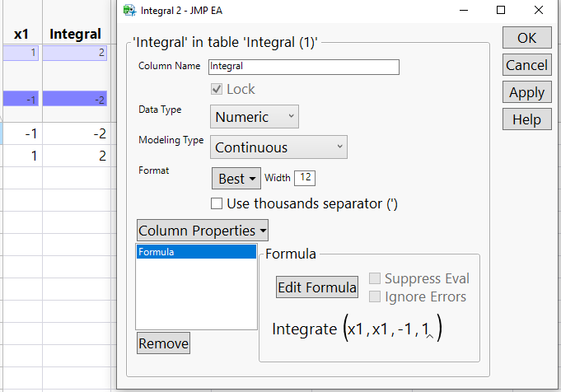Image resolution: width=561 pixels, height=392 pixels.
Task: Check the Ignore Errors option
Action: coord(376,296)
